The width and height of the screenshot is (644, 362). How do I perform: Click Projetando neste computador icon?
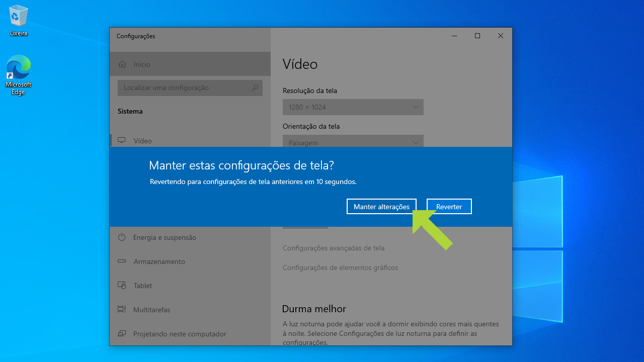tap(122, 334)
